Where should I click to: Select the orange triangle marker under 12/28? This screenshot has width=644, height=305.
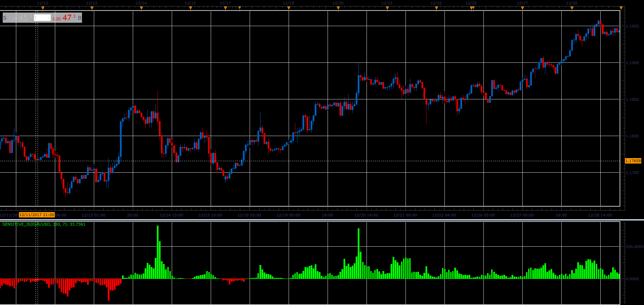[572, 8]
